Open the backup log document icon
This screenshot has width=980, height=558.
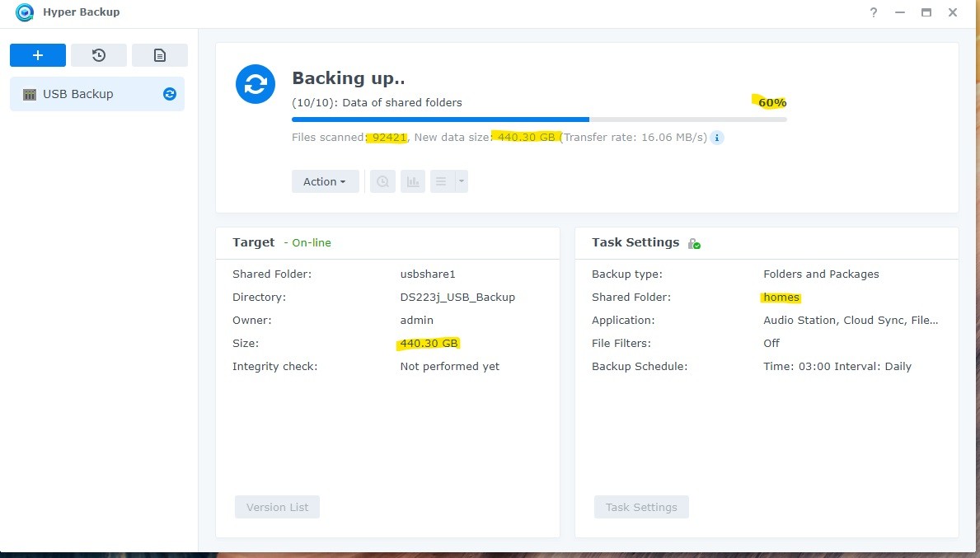coord(160,54)
